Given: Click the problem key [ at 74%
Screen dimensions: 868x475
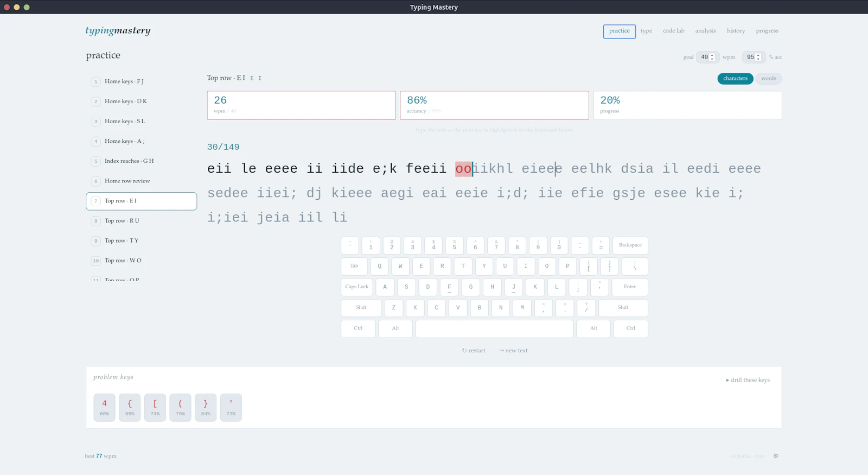Looking at the screenshot, I should [x=155, y=408].
